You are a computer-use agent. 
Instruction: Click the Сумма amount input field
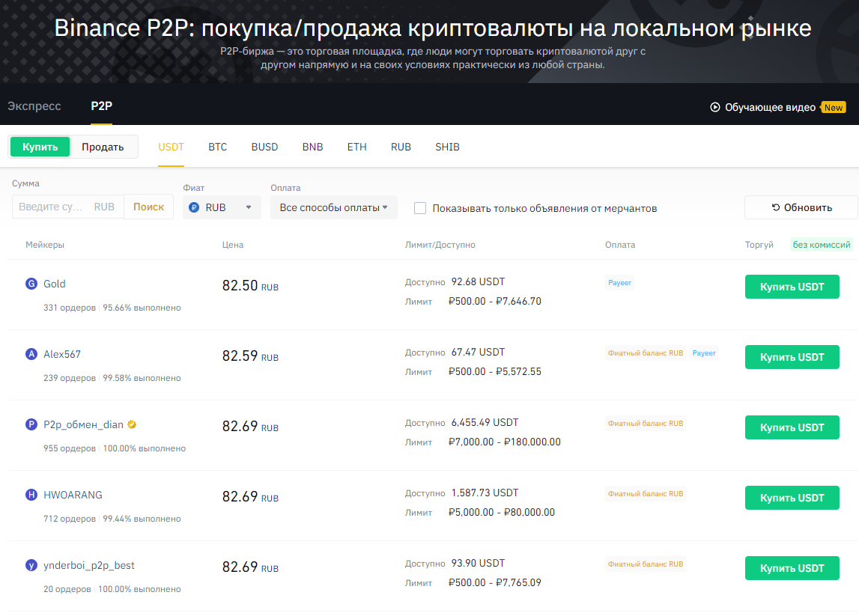[x=52, y=207]
